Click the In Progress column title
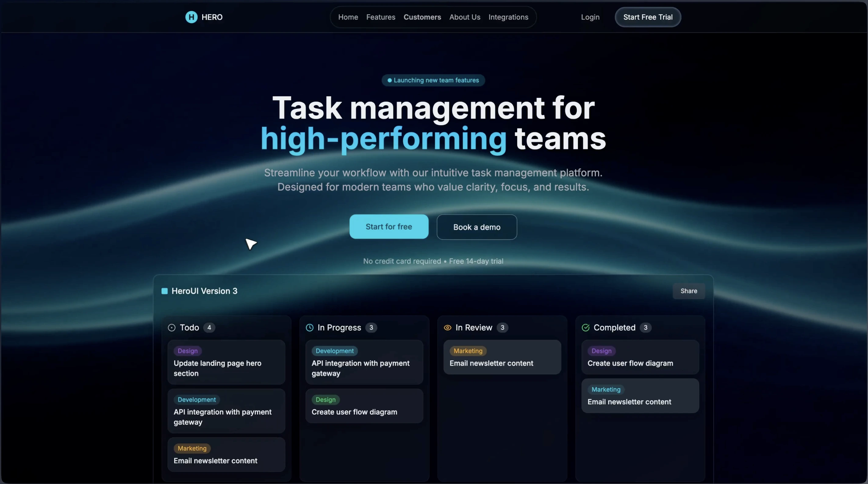 339,328
